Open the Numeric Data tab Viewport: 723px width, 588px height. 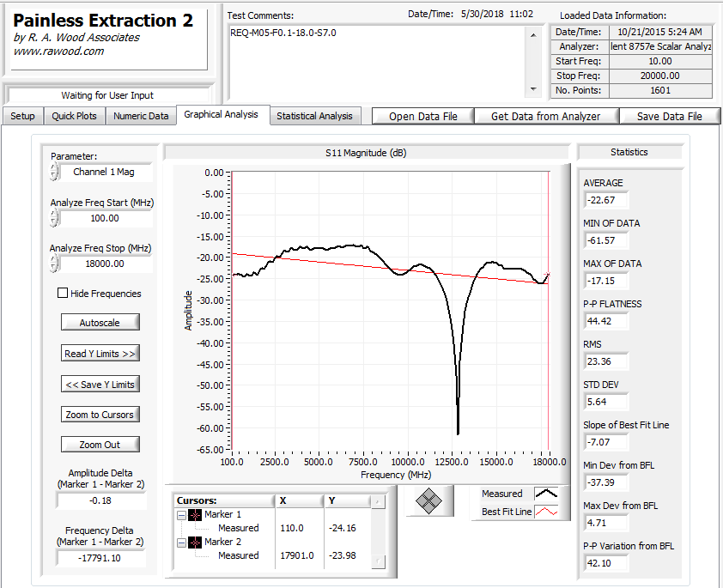coord(141,116)
